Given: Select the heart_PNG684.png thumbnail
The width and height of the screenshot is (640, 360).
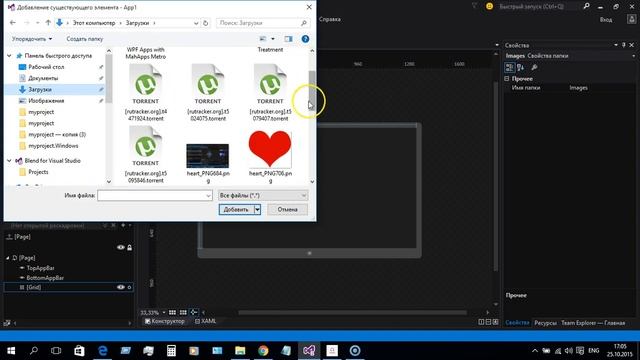Looking at the screenshot, I should click(x=208, y=156).
